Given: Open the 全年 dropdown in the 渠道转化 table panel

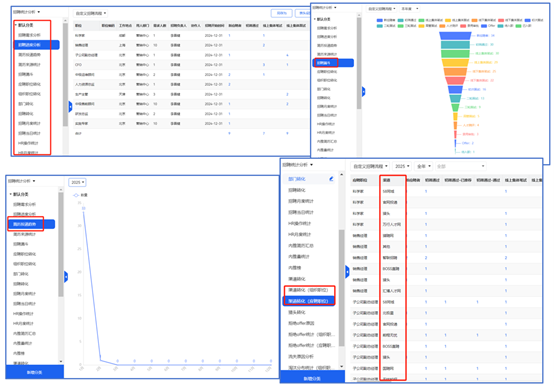Looking at the screenshot, I should click(424, 166).
